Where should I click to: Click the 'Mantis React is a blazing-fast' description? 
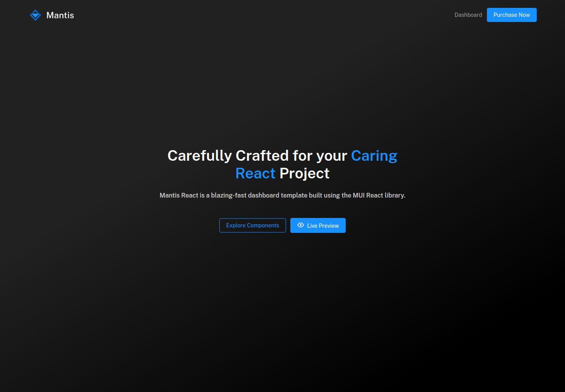[282, 195]
